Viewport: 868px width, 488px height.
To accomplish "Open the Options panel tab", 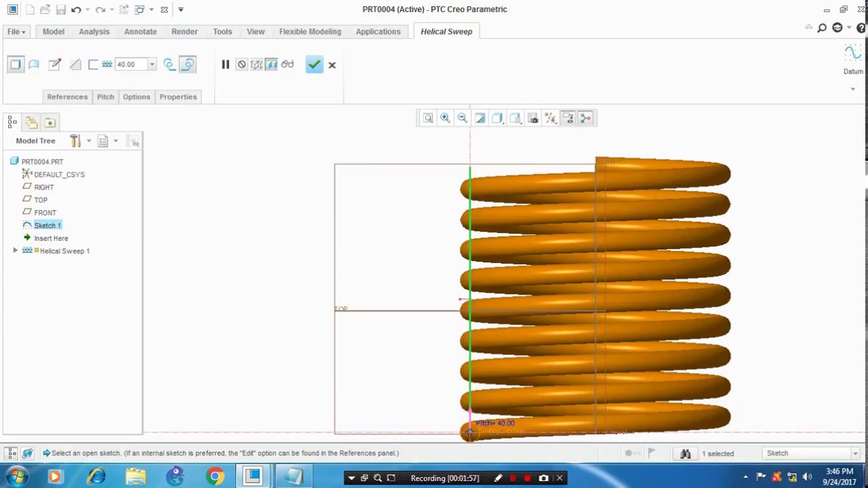I will [136, 97].
